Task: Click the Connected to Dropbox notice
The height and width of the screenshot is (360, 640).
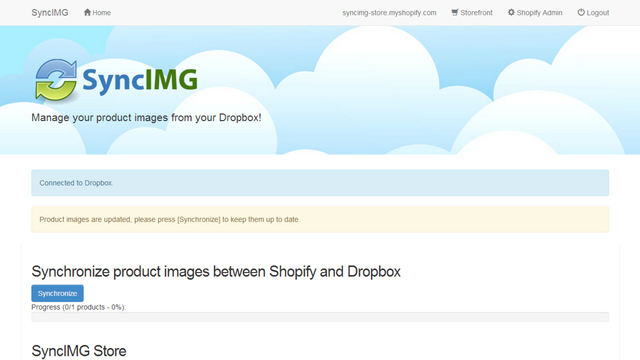Action: coord(320,183)
